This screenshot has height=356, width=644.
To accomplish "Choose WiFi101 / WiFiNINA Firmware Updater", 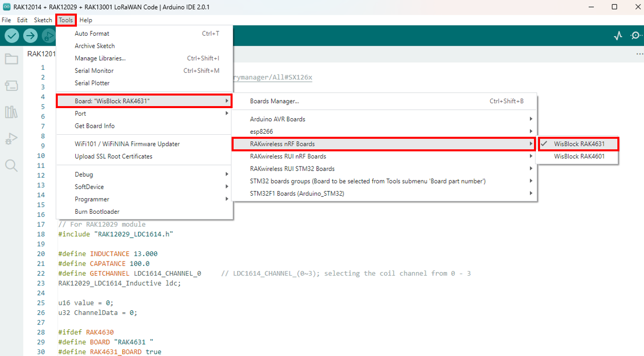I will coord(144,144).
